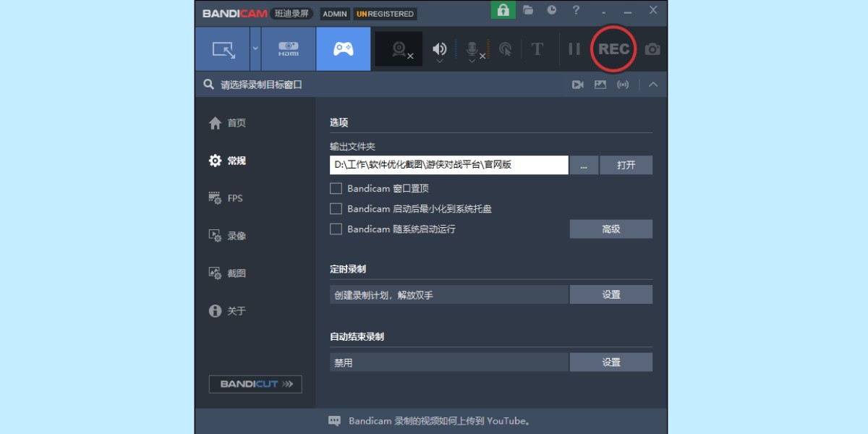The height and width of the screenshot is (434, 868).
Task: Collapse the target window panel
Action: tap(653, 85)
